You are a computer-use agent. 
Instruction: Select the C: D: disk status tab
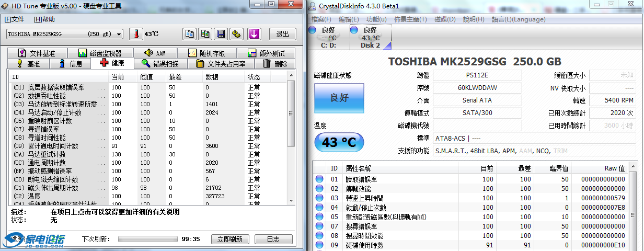pyautogui.click(x=329, y=38)
